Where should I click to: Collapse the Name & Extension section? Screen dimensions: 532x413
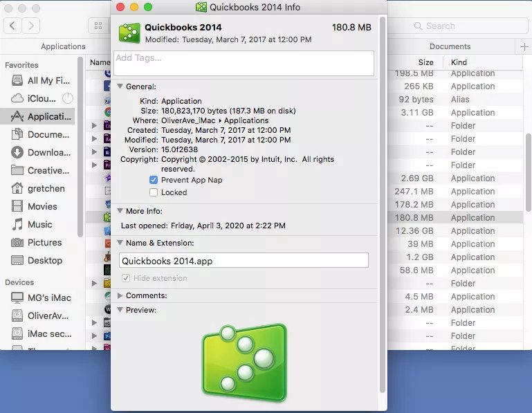coord(120,243)
